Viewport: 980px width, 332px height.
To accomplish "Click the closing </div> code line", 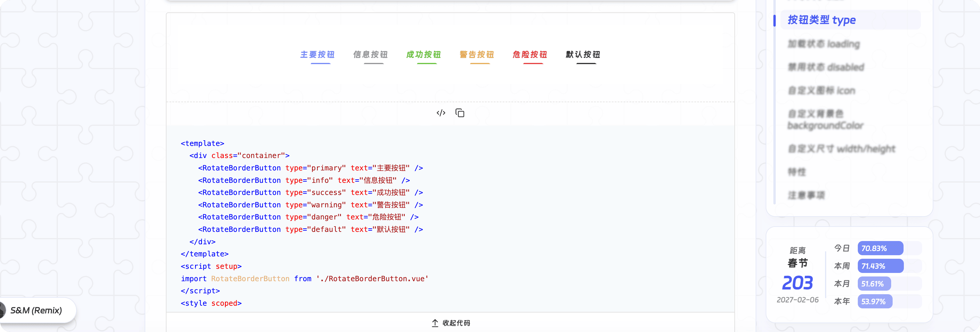I will pos(202,241).
